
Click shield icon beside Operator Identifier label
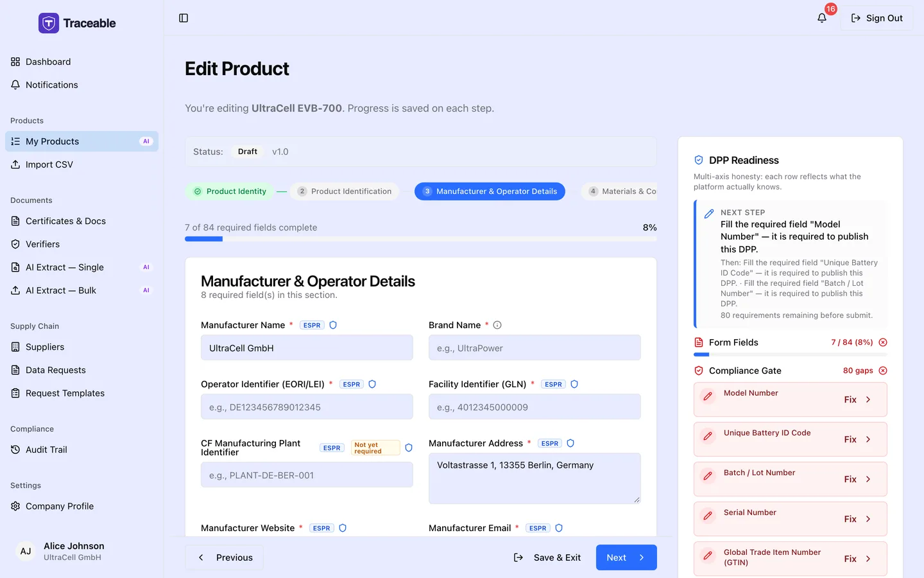click(372, 384)
